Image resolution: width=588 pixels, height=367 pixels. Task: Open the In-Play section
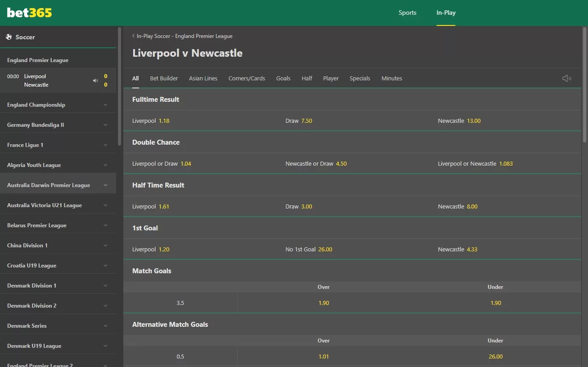446,13
